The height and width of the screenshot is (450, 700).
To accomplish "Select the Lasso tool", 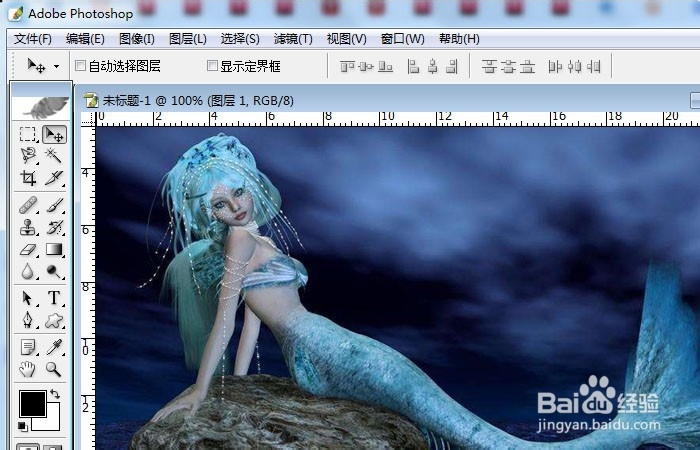I will click(28, 155).
